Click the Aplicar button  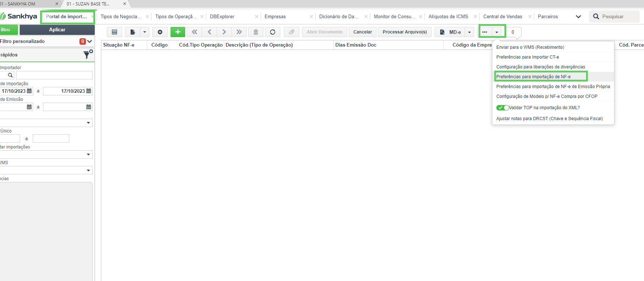[57, 30]
